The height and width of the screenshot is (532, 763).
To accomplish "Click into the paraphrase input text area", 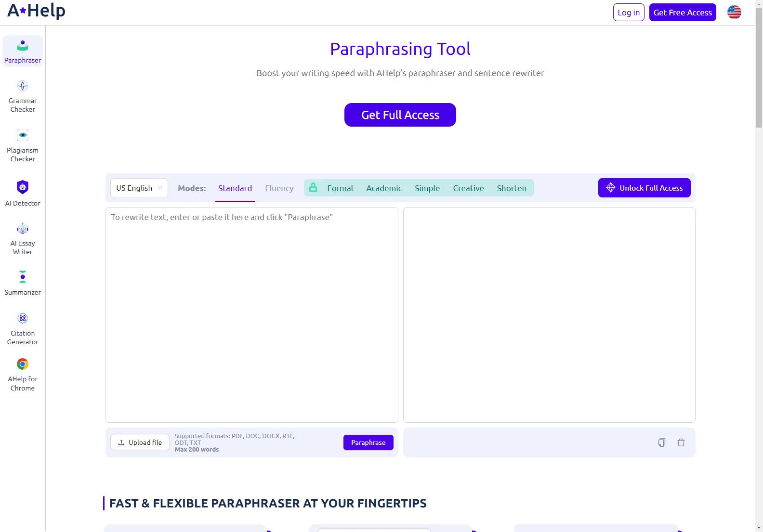I will tap(252, 315).
